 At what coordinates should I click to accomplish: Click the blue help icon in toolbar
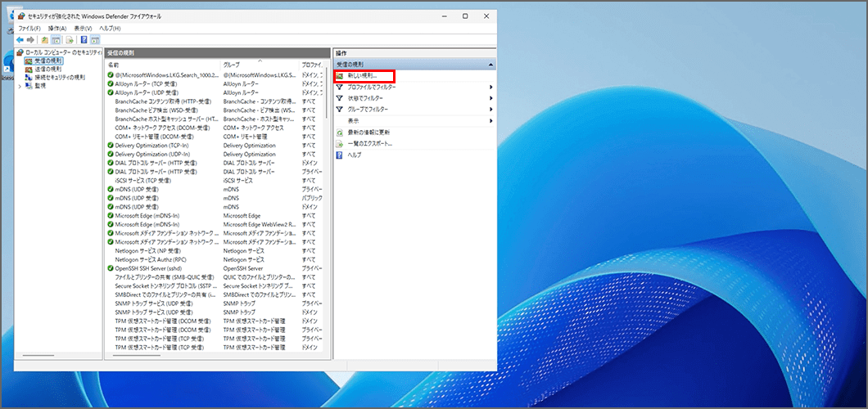(84, 39)
